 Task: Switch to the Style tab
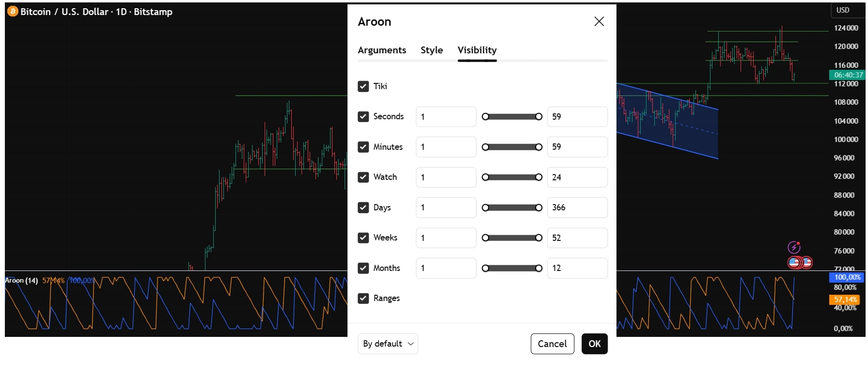431,50
